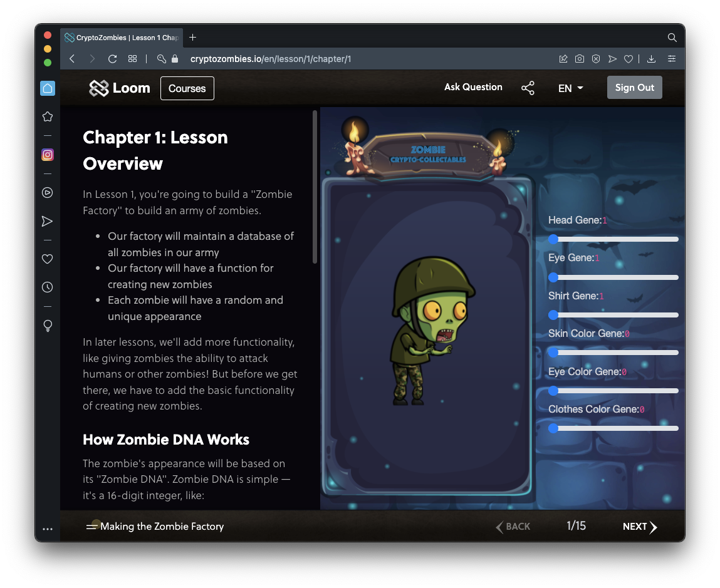Click the URL address field
The width and height of the screenshot is (720, 588).
tap(271, 59)
